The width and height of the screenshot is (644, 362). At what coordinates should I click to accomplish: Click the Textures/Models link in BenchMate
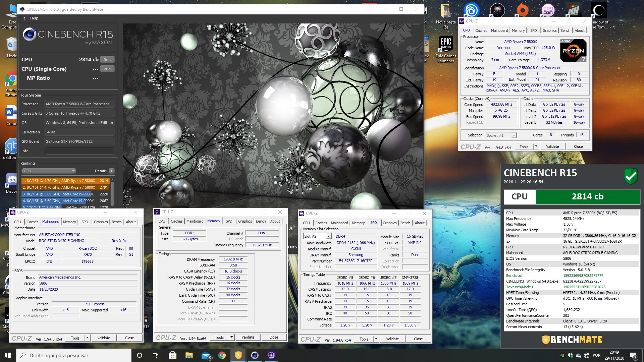[520, 287]
